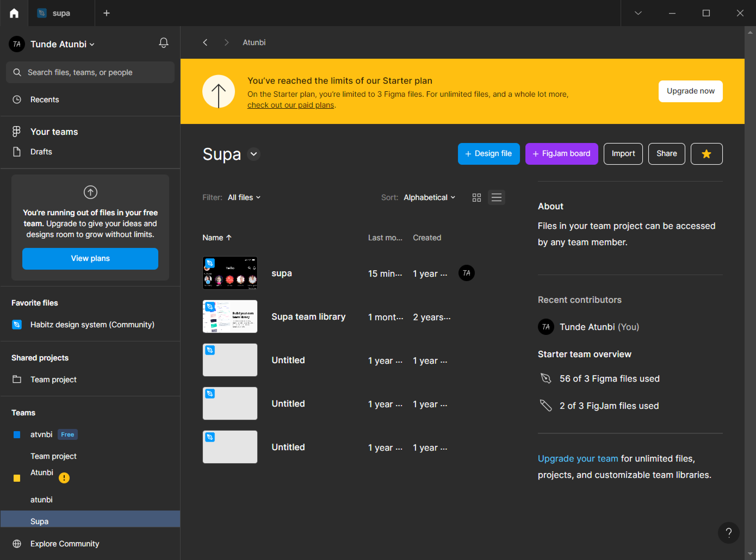Navigate forward with the right arrow
756x560 pixels.
(x=227, y=42)
